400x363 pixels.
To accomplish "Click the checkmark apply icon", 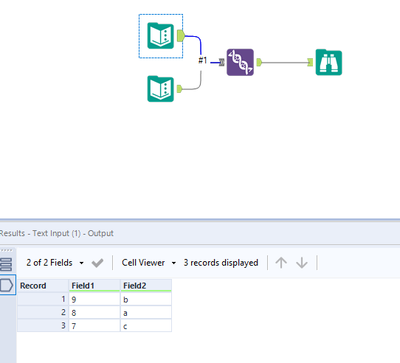I will point(97,263).
